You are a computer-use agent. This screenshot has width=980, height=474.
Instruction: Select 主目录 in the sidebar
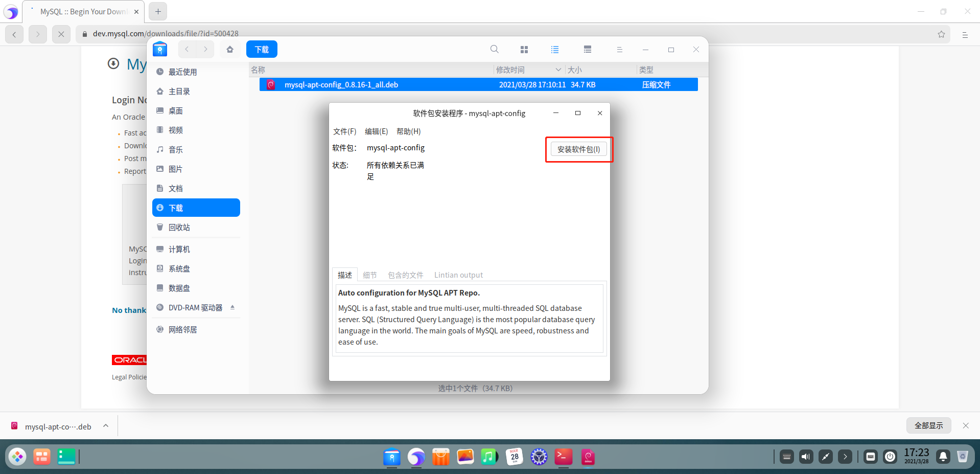(196, 92)
